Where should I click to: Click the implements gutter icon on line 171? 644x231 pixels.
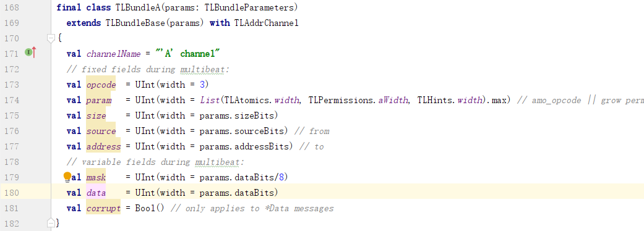28,52
